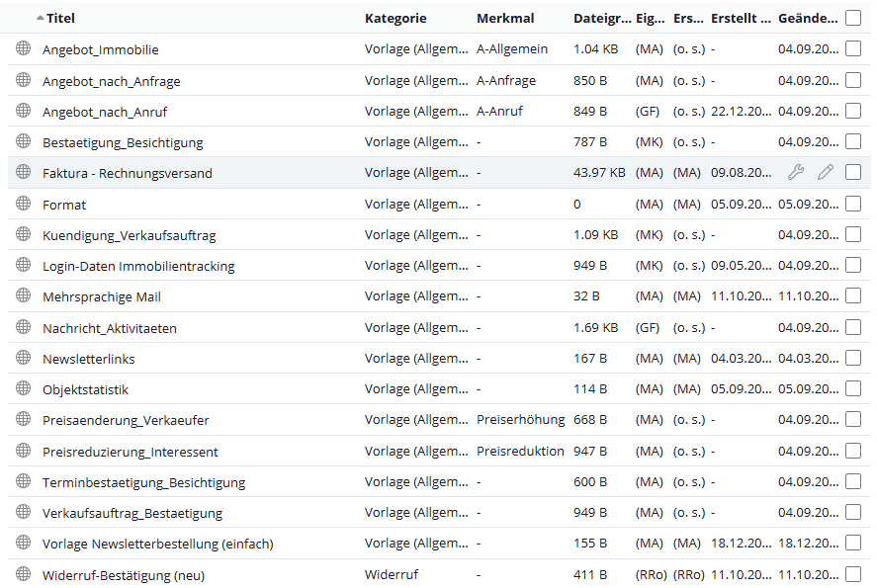Sort by the Erstellt ... column header
Image resolution: width=877 pixels, height=588 pixels.
[741, 18]
